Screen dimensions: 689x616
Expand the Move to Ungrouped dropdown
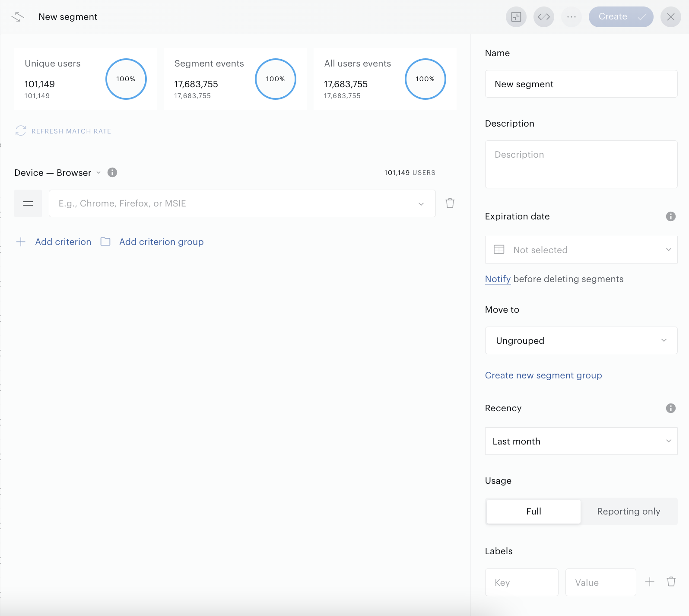(x=581, y=340)
